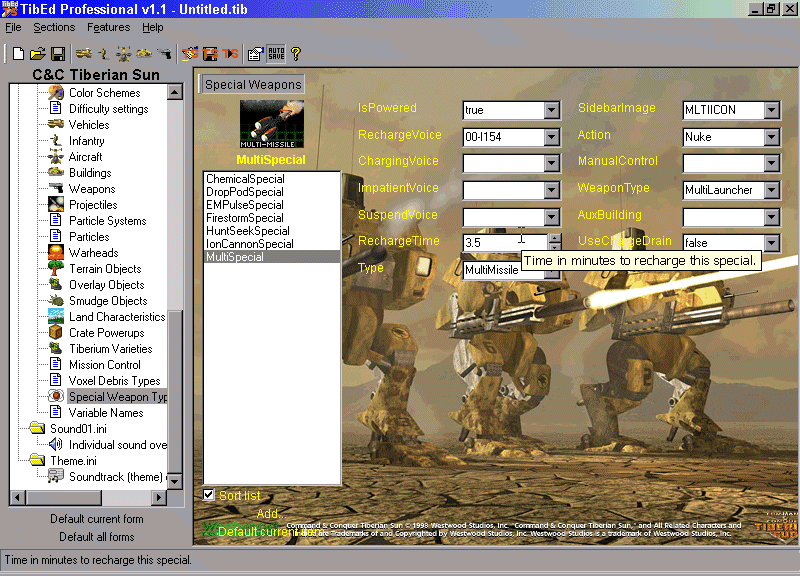The image size is (800, 576).
Task: Select Vehicles in the section tree
Action: (89, 125)
